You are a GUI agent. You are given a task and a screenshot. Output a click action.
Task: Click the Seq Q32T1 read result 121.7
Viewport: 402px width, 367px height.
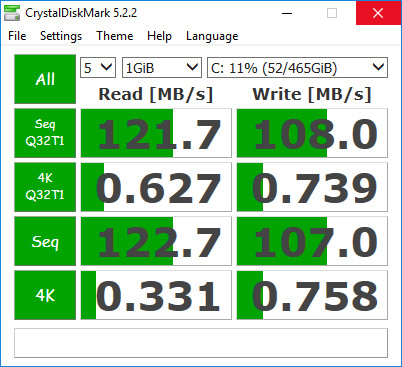point(156,133)
